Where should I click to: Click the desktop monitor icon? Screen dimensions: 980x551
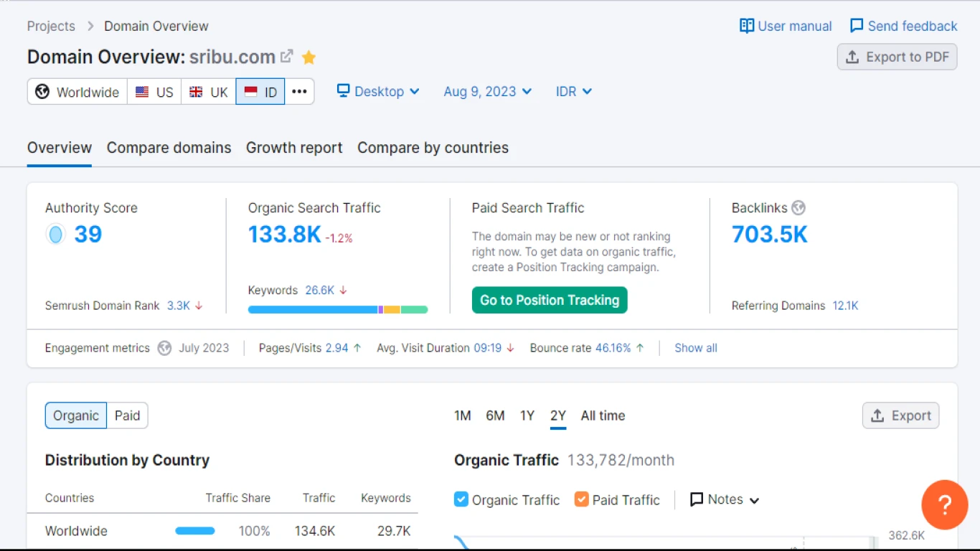point(344,91)
